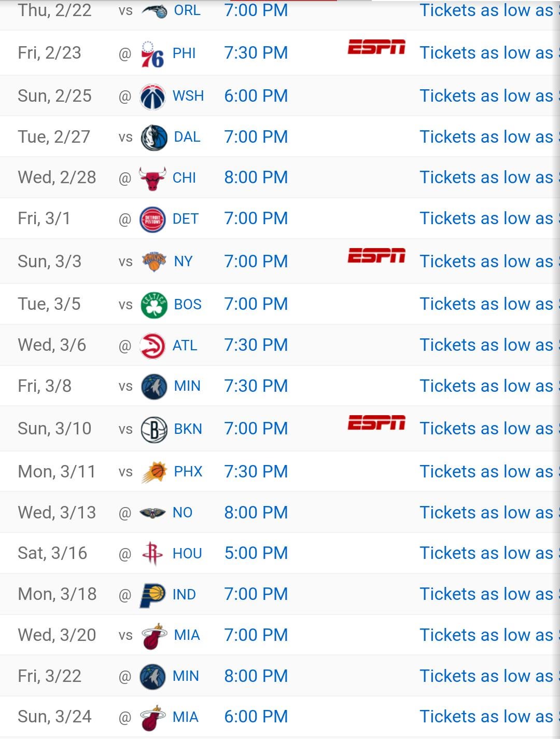This screenshot has width=560, height=739.
Task: Select the Boston Celtics logo
Action: [153, 305]
